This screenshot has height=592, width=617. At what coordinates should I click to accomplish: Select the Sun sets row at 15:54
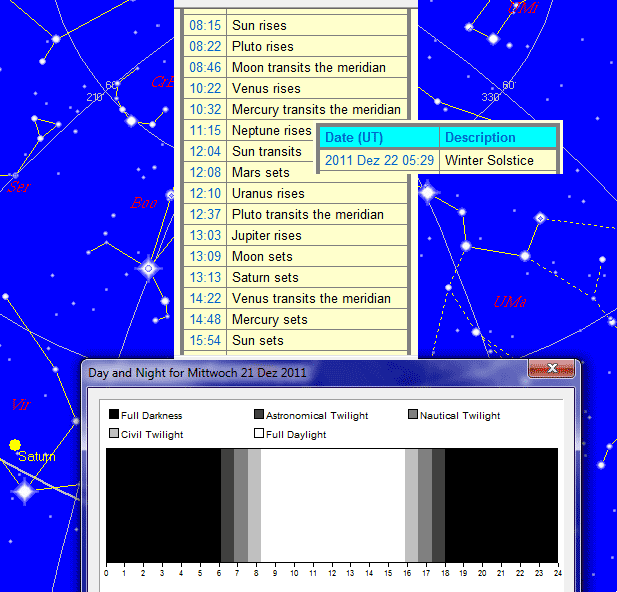(x=295, y=341)
